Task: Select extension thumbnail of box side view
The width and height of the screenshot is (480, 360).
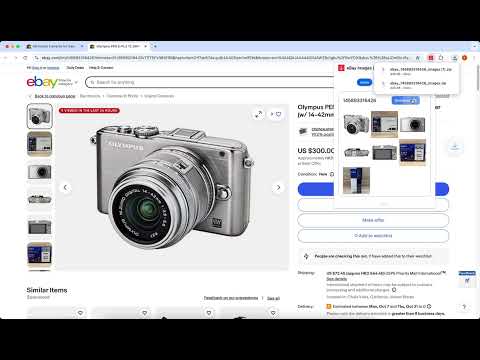Action: click(x=356, y=180)
